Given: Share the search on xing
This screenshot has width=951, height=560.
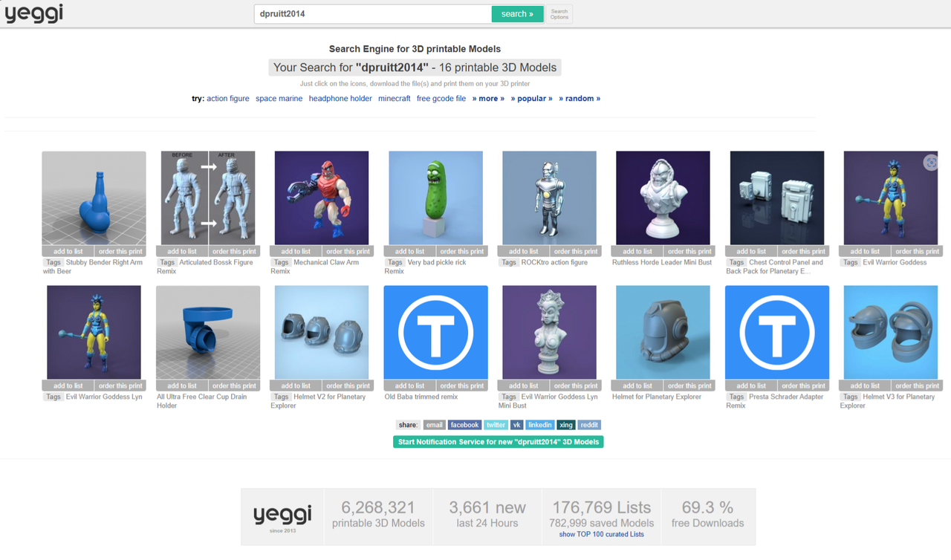Looking at the screenshot, I should [566, 425].
